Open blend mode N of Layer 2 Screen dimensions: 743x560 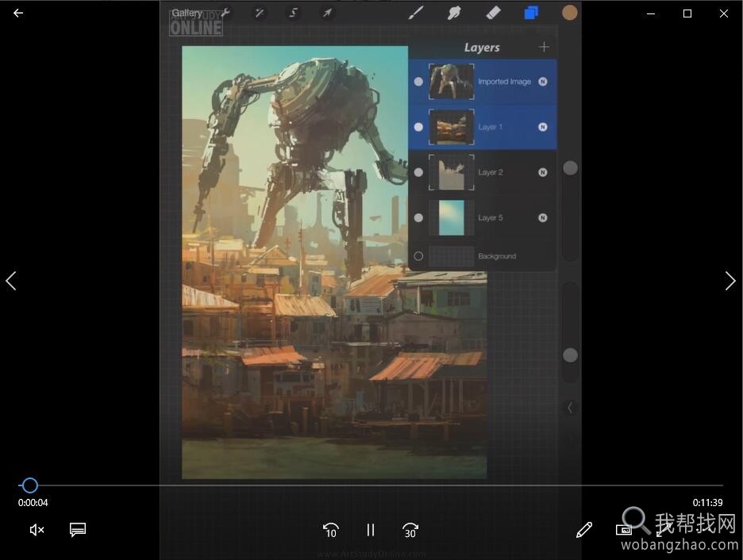pyautogui.click(x=543, y=172)
